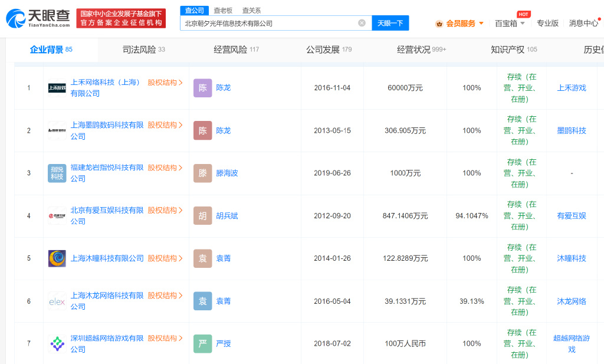Viewport: 604px width, 364px height.
Task: Open the TianYanCha logo homepage
Action: pos(38,18)
